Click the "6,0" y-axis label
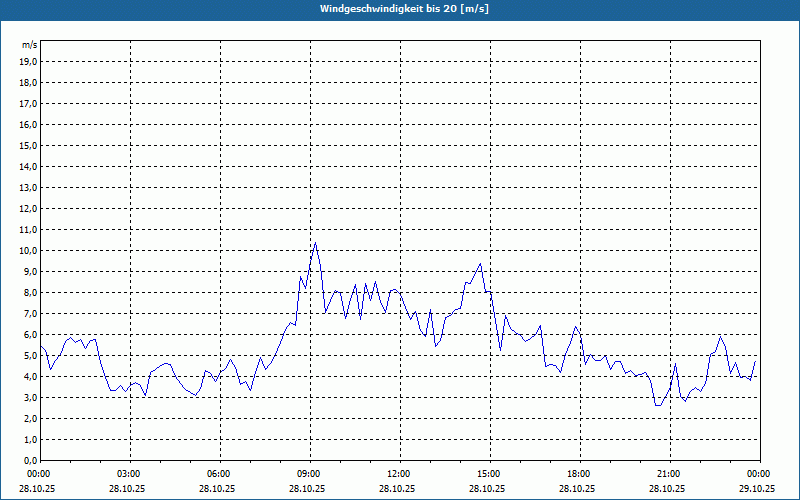The width and height of the screenshot is (800, 500). pos(31,335)
